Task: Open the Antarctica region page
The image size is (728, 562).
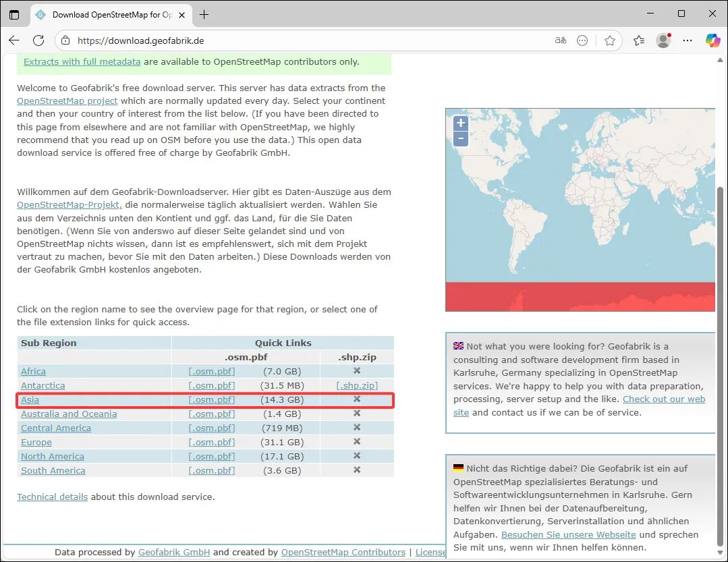Action: click(x=43, y=386)
